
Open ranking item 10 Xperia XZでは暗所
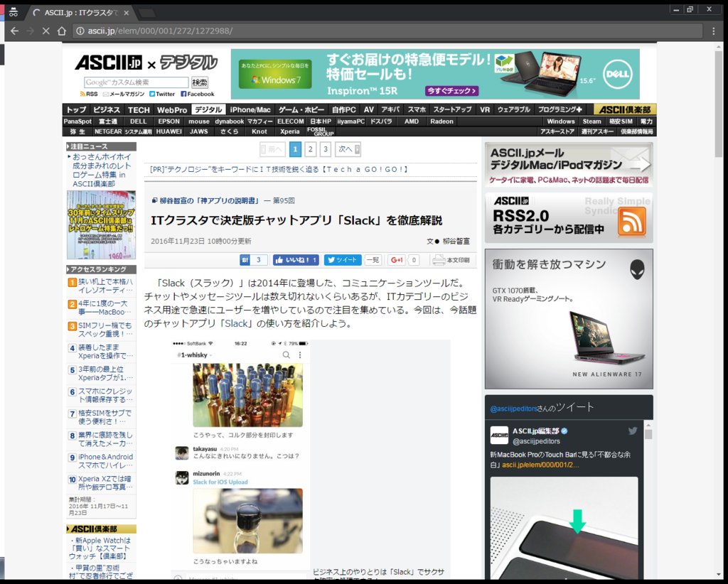tap(105, 483)
